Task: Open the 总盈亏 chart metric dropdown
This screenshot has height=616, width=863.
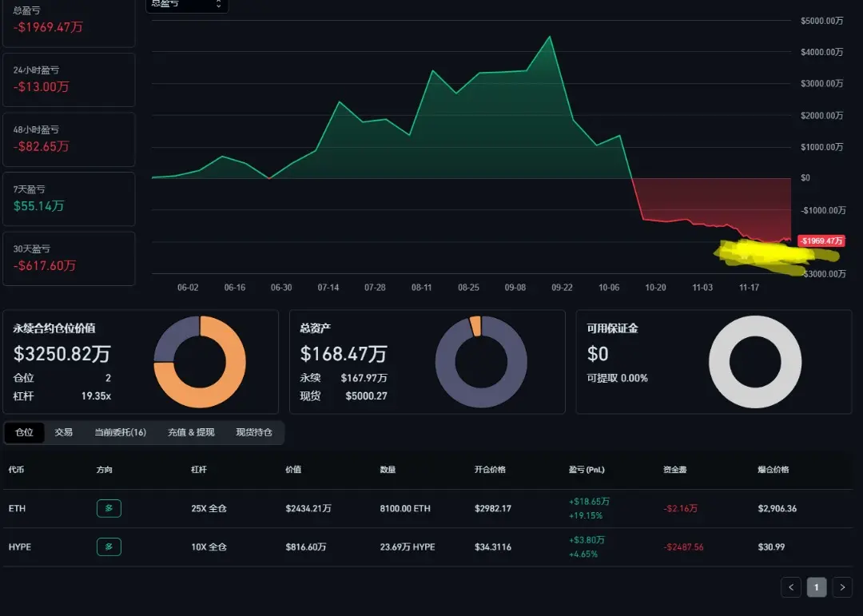Action: [186, 5]
